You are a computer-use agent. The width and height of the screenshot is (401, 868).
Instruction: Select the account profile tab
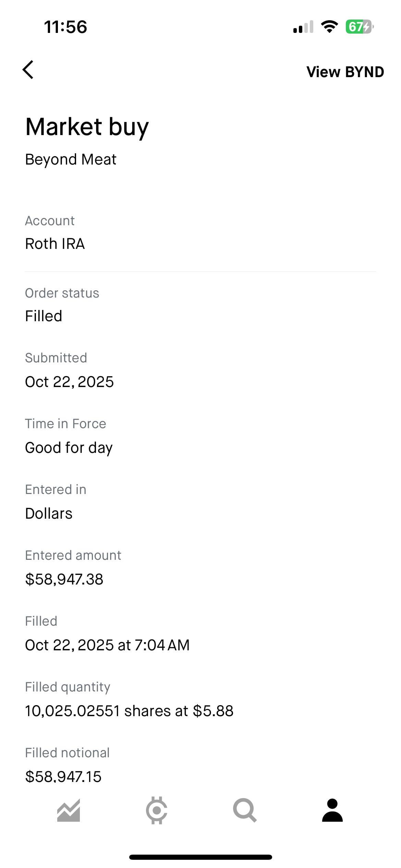[x=332, y=810]
